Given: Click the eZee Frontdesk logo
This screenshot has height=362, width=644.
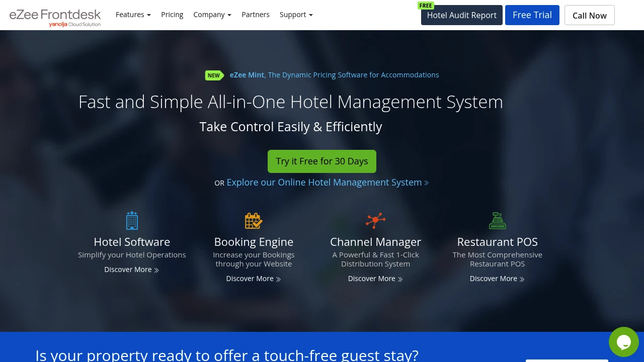Looking at the screenshot, I should (55, 17).
